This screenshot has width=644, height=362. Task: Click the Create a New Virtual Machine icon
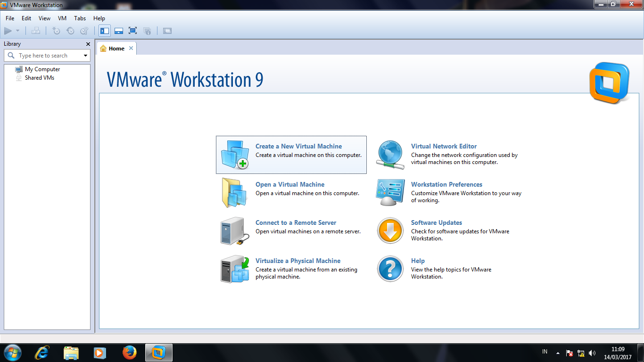235,155
